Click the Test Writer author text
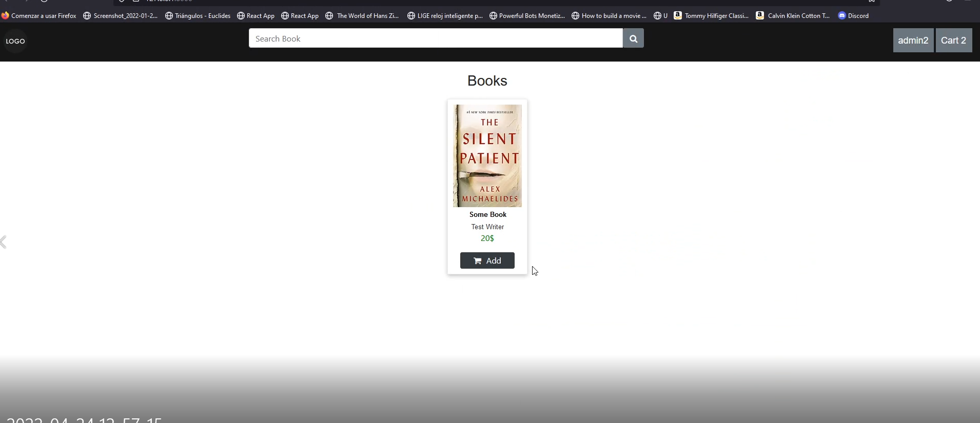This screenshot has height=423, width=980. click(x=487, y=227)
